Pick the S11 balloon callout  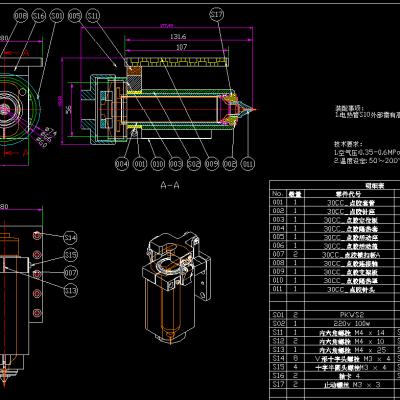(x=93, y=16)
